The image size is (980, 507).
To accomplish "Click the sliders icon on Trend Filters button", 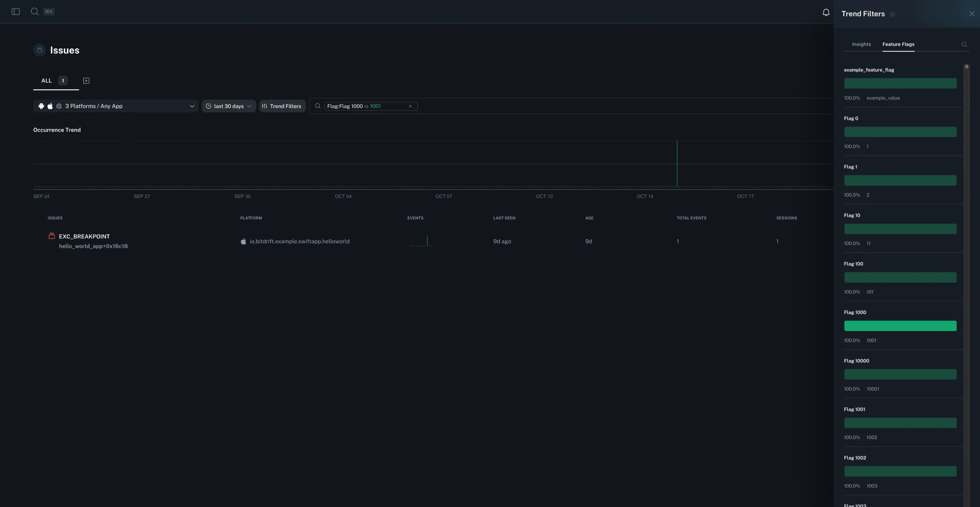I will click(x=265, y=106).
